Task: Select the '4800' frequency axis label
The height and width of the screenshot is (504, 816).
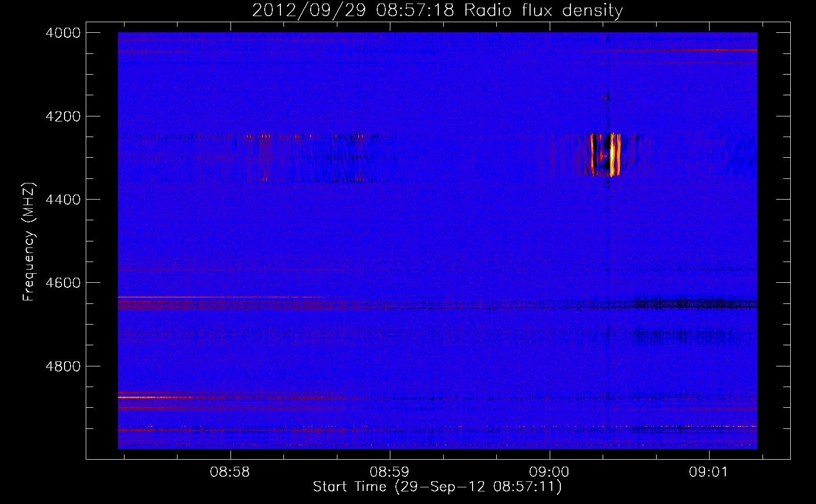Action: point(63,366)
